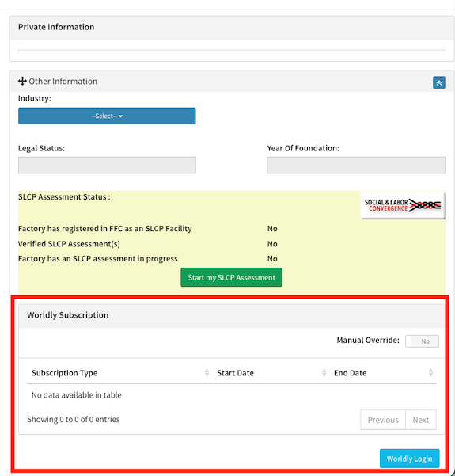Viewport: 455px width, 476px height.
Task: Click the move icon beside Other Information
Action: 22,82
